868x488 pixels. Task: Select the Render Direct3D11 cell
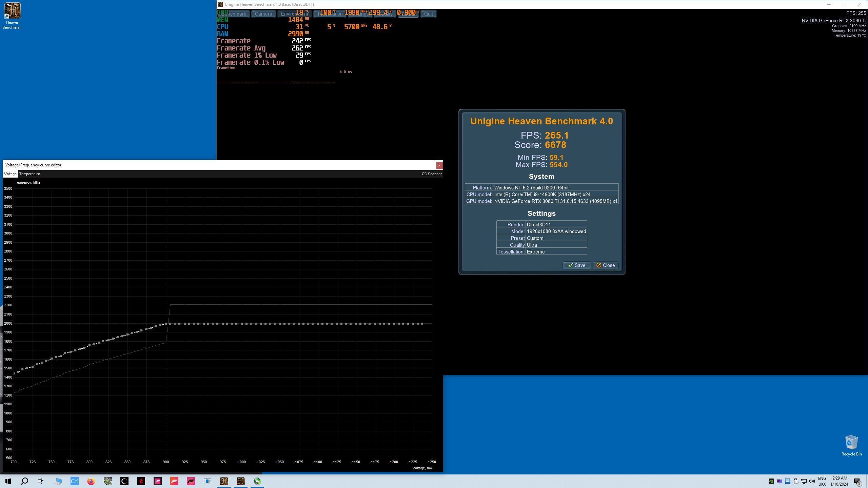(x=556, y=225)
